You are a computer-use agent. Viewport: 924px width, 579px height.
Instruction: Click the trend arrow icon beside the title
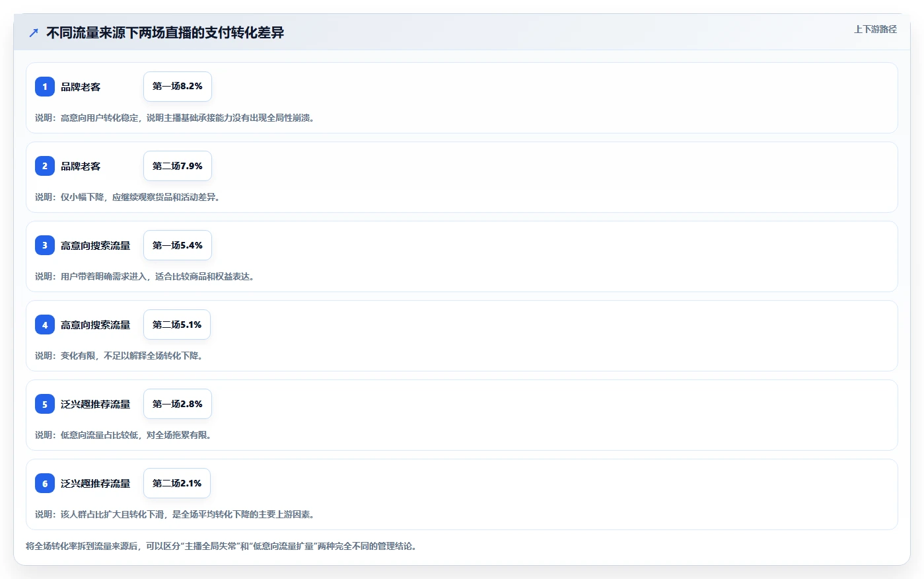tap(34, 32)
